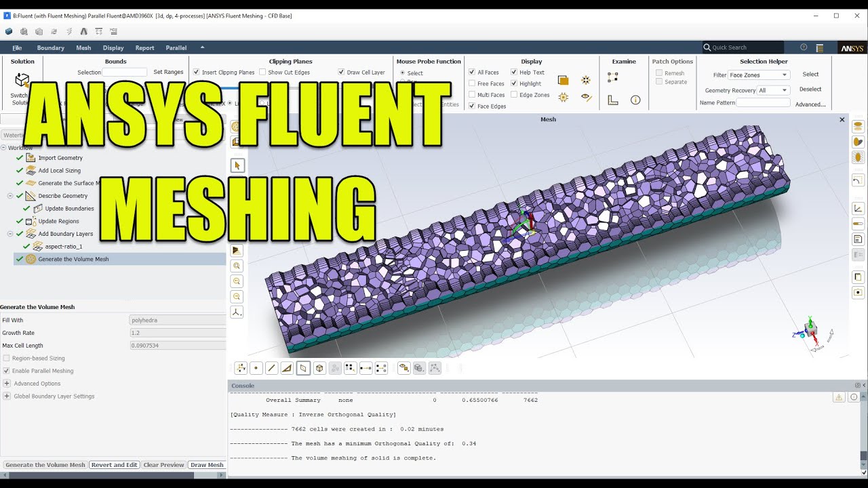Collapse the Describe Geometry node

coord(10,196)
